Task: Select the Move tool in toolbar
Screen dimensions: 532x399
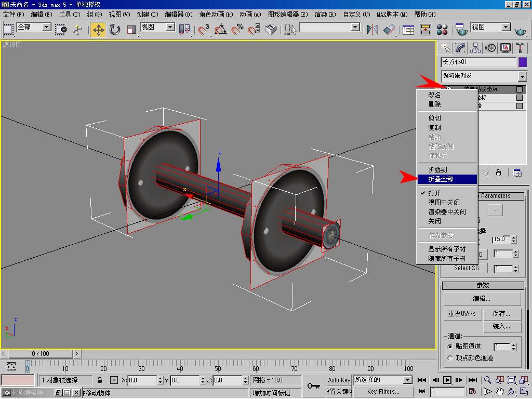Action: pos(98,30)
